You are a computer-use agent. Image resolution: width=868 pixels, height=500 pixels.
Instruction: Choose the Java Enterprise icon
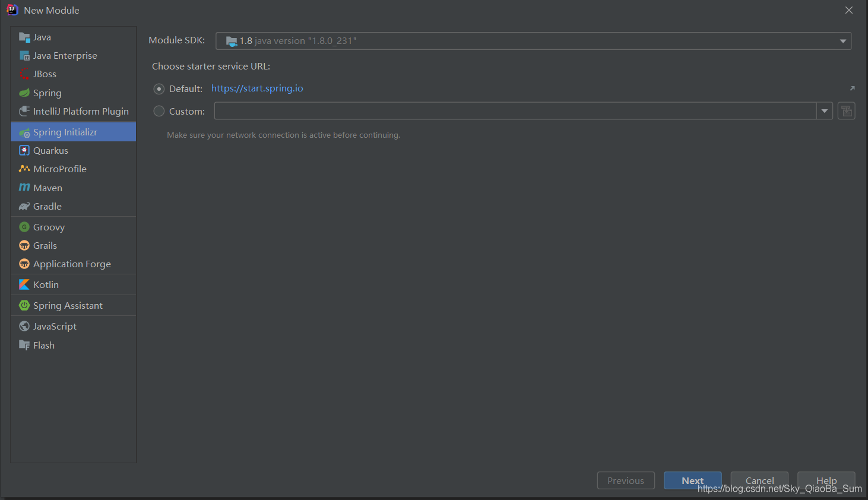pos(24,56)
